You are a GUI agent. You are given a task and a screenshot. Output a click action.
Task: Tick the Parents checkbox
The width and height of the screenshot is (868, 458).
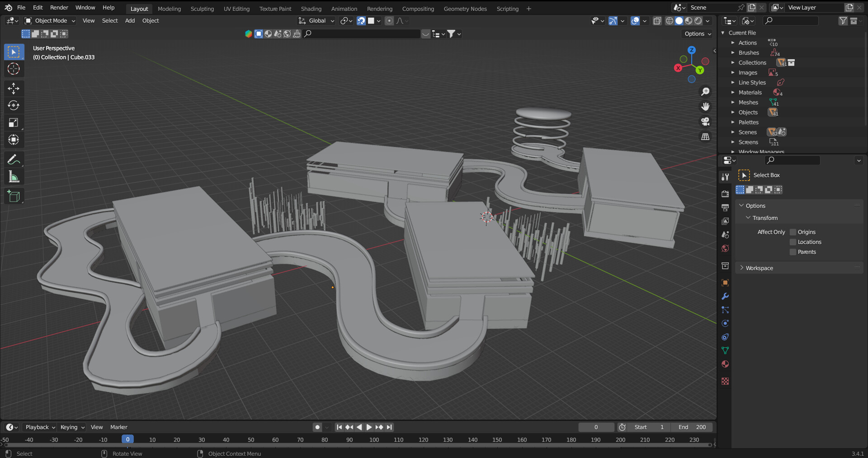tap(793, 252)
